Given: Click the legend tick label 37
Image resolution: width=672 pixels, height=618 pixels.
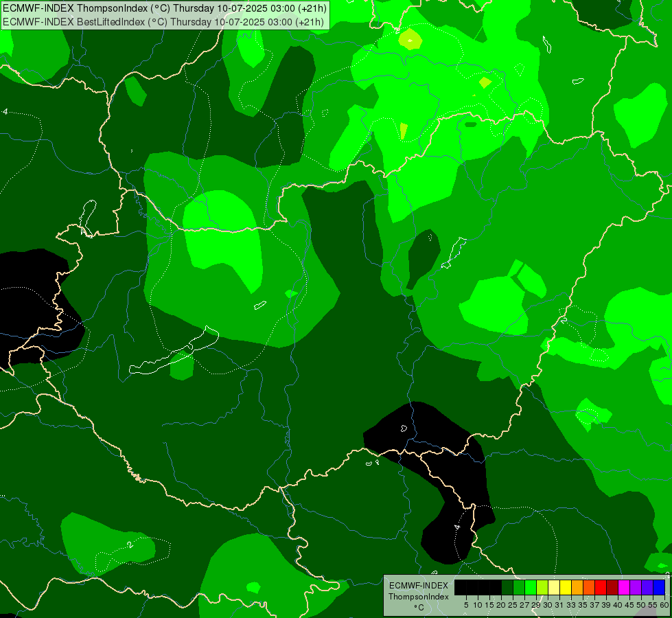Looking at the screenshot, I should (595, 605).
